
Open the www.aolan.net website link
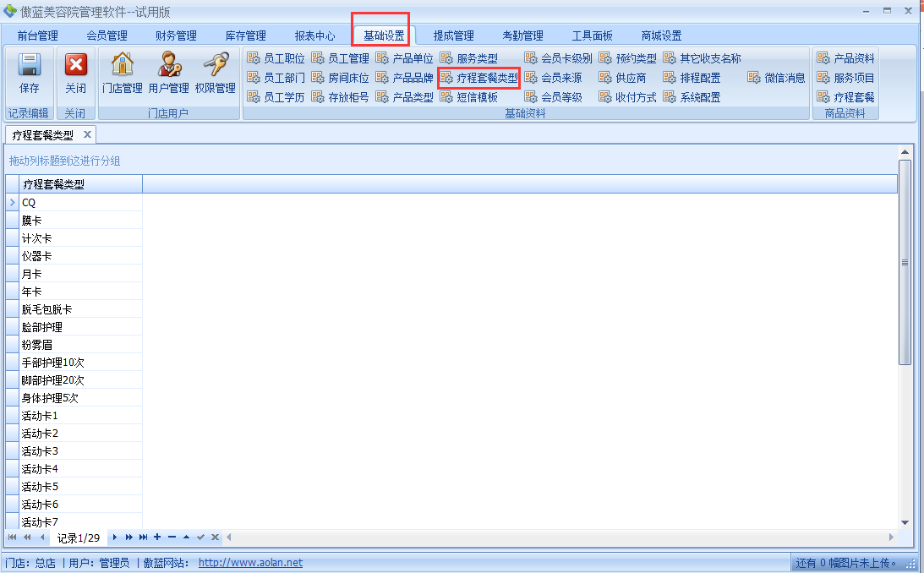coord(250,563)
